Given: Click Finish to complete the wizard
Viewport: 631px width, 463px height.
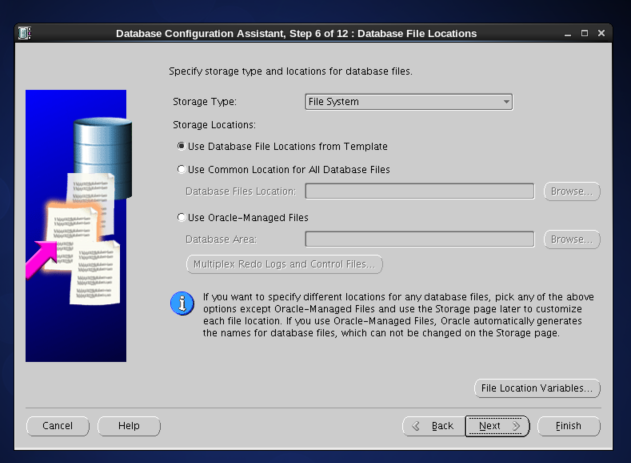Looking at the screenshot, I should coord(567,426).
